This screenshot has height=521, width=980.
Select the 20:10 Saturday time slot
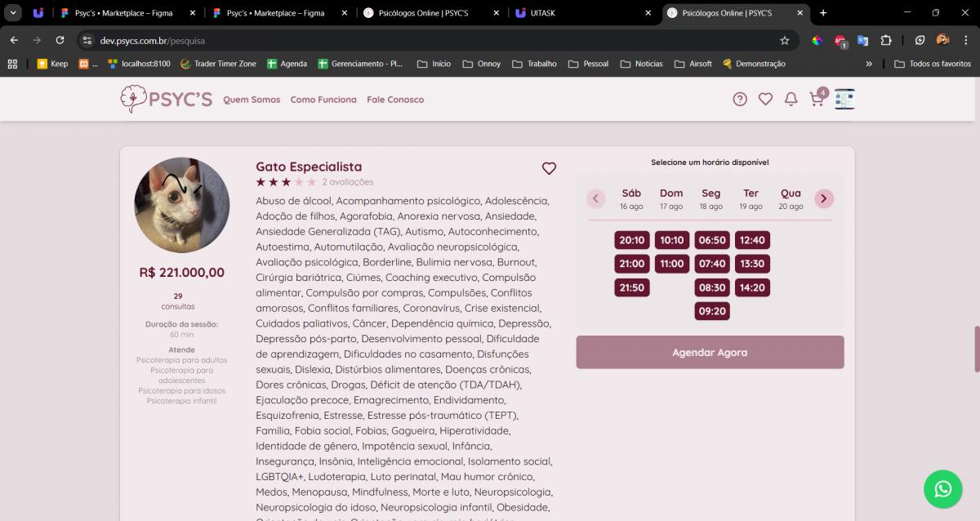coord(631,240)
